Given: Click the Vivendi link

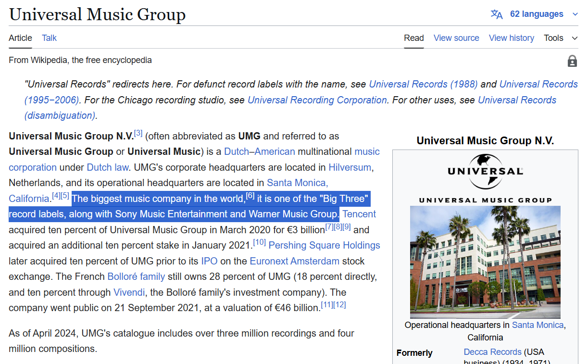Looking at the screenshot, I should click(x=128, y=292).
